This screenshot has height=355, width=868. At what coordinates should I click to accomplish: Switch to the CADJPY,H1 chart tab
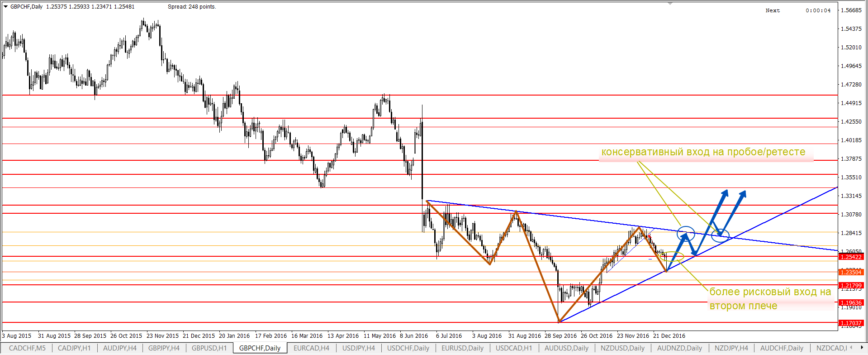pyautogui.click(x=74, y=348)
